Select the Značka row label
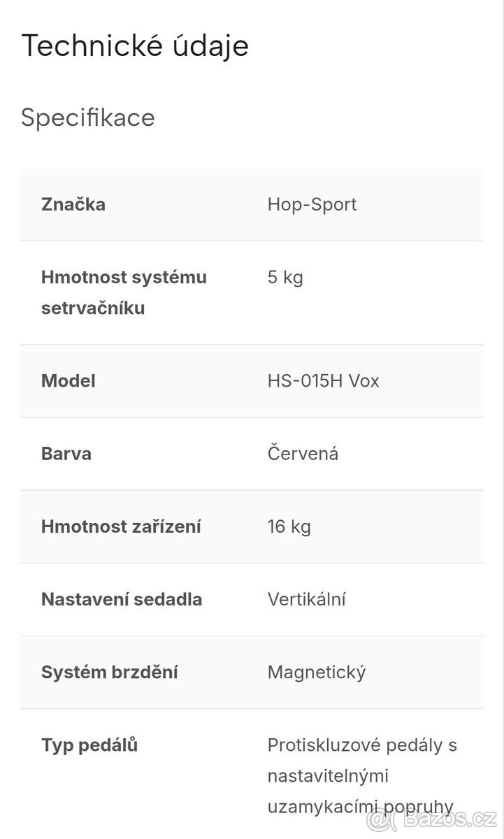This screenshot has height=839, width=504. pyautogui.click(x=73, y=205)
